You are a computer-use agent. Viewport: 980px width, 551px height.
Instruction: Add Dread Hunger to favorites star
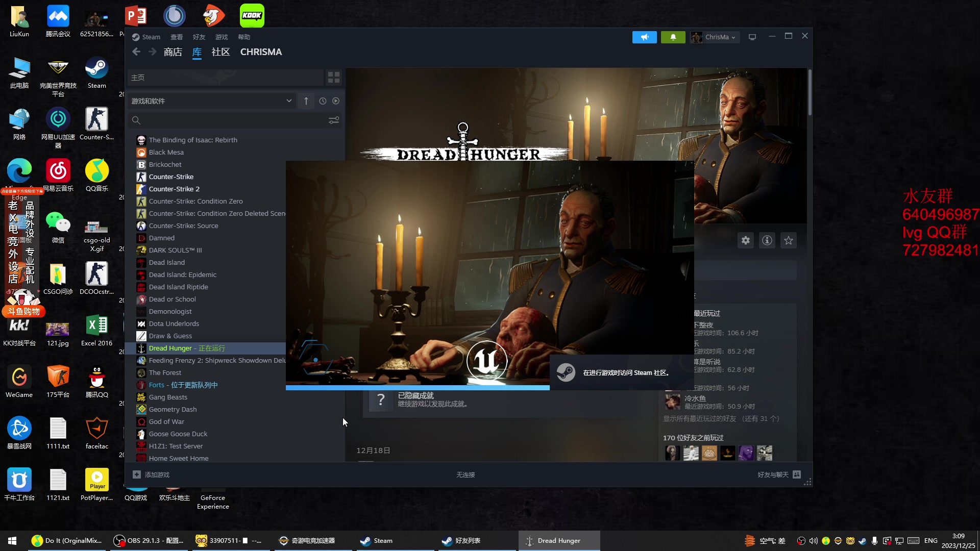789,240
